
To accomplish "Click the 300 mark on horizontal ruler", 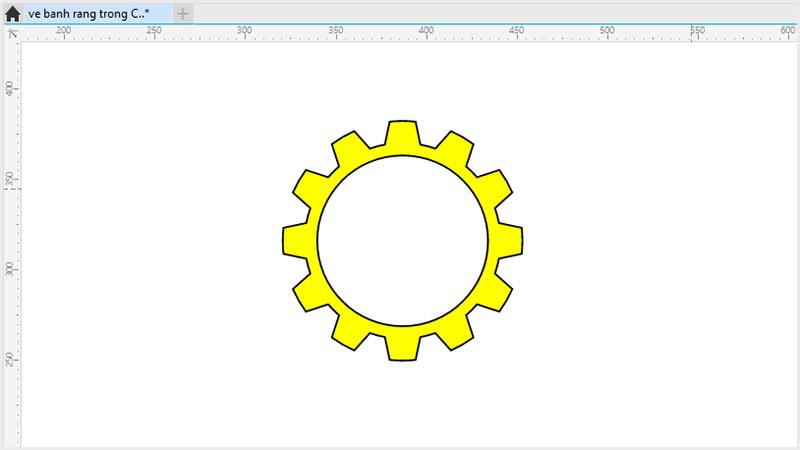I will coord(244,32).
